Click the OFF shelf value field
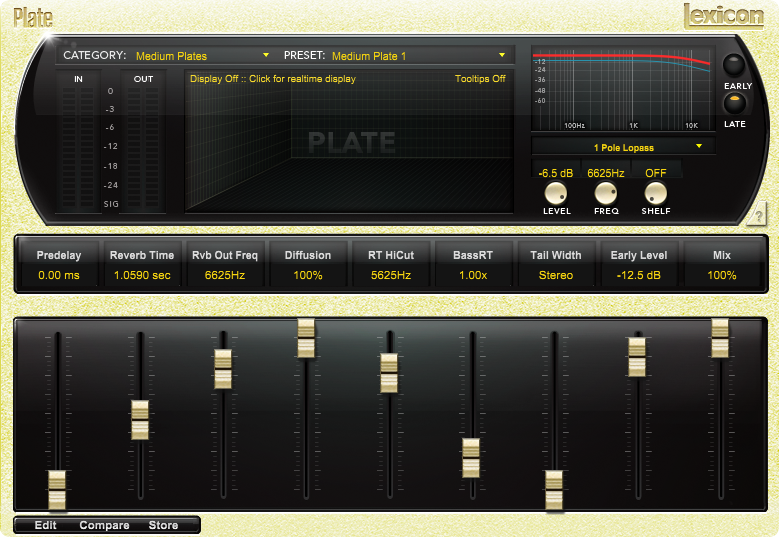 [x=655, y=173]
